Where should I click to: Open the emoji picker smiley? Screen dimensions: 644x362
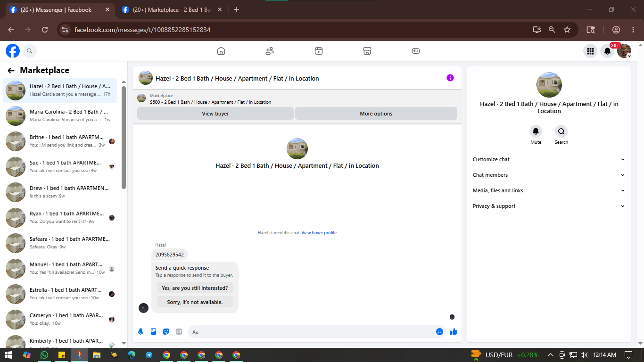pyautogui.click(x=439, y=331)
